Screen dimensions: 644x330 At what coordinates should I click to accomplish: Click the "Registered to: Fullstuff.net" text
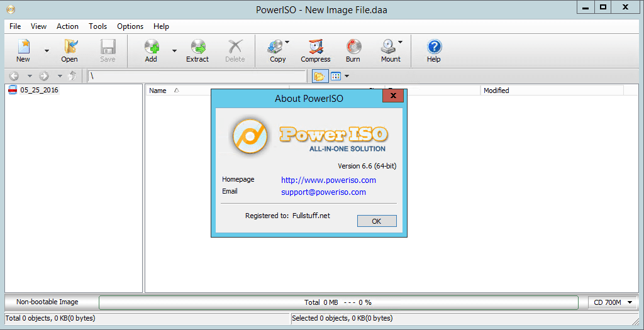pos(287,215)
